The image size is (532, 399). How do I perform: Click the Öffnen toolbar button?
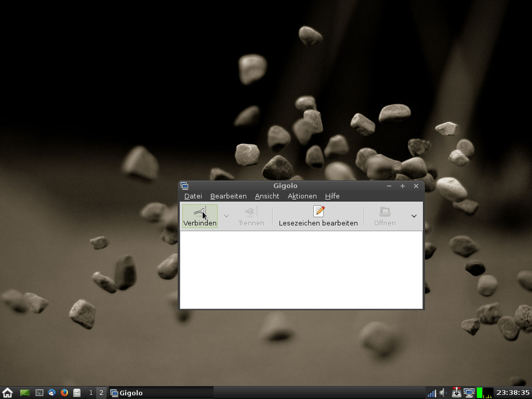click(x=385, y=216)
